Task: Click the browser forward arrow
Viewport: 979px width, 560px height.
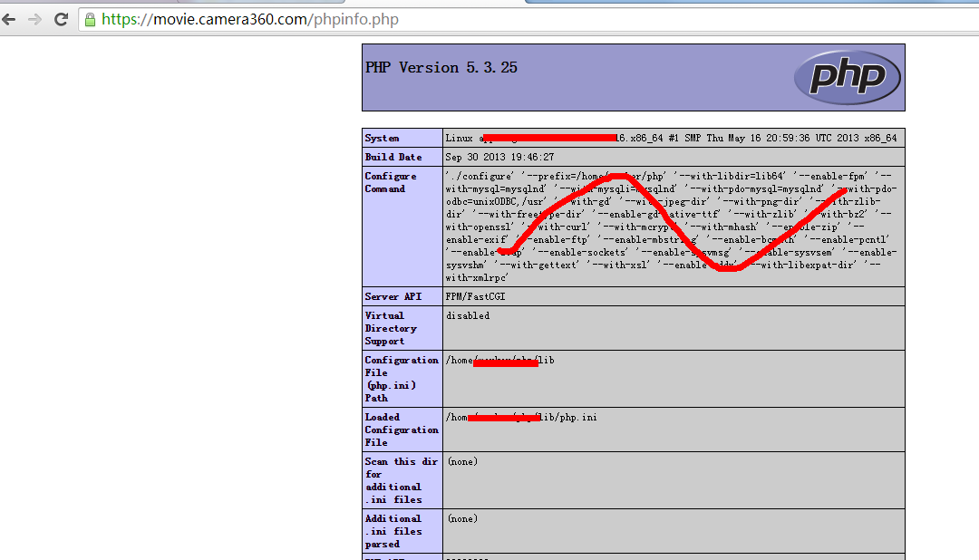Action: click(x=35, y=19)
